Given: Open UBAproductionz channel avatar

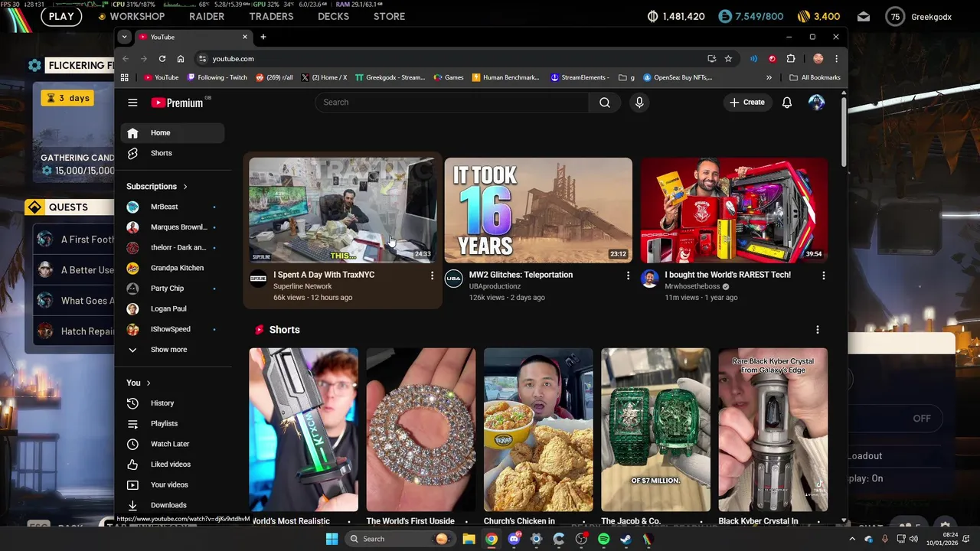Looking at the screenshot, I should tap(454, 279).
